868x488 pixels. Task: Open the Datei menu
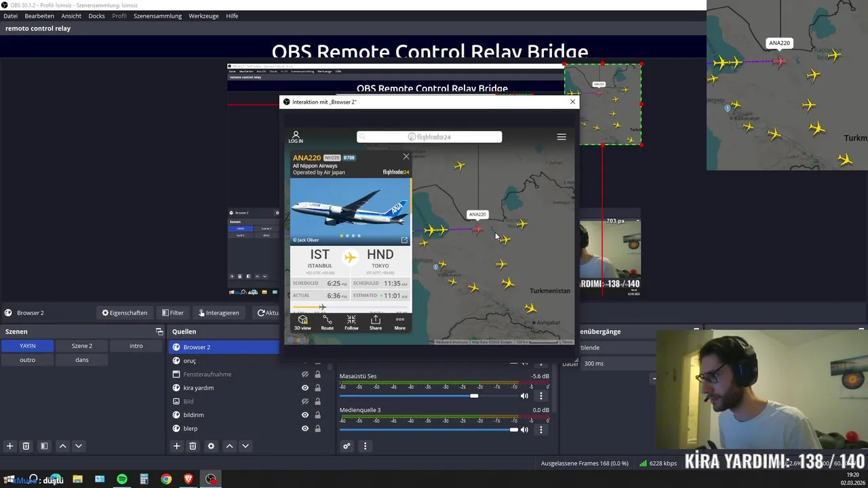pyautogui.click(x=10, y=16)
